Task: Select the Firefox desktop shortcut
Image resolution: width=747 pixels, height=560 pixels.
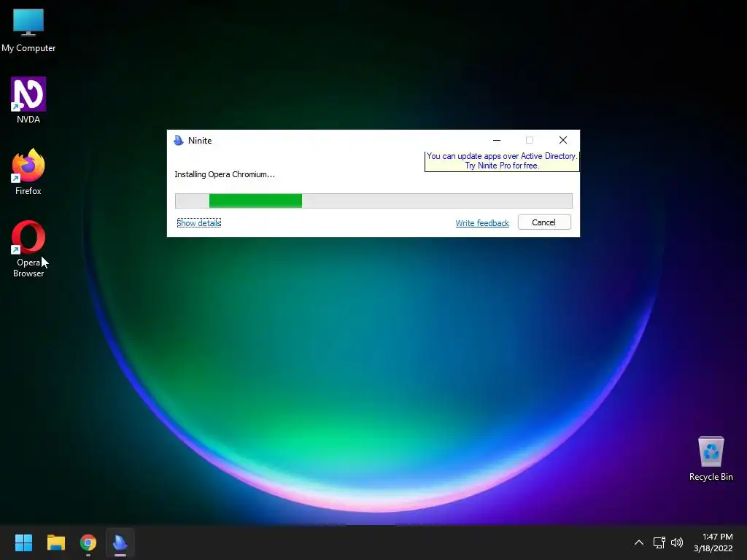Action: pos(28,172)
